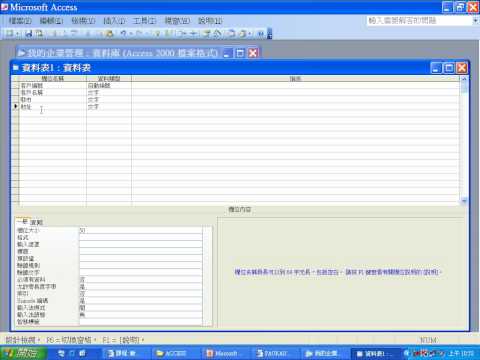Click the 輸入遮罩 property input field

(140, 244)
